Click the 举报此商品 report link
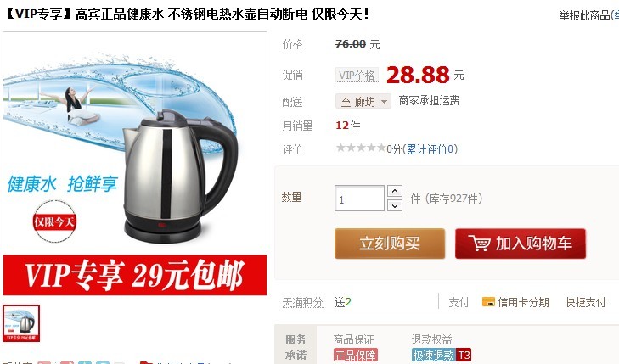619x364 pixels. [x=584, y=15]
